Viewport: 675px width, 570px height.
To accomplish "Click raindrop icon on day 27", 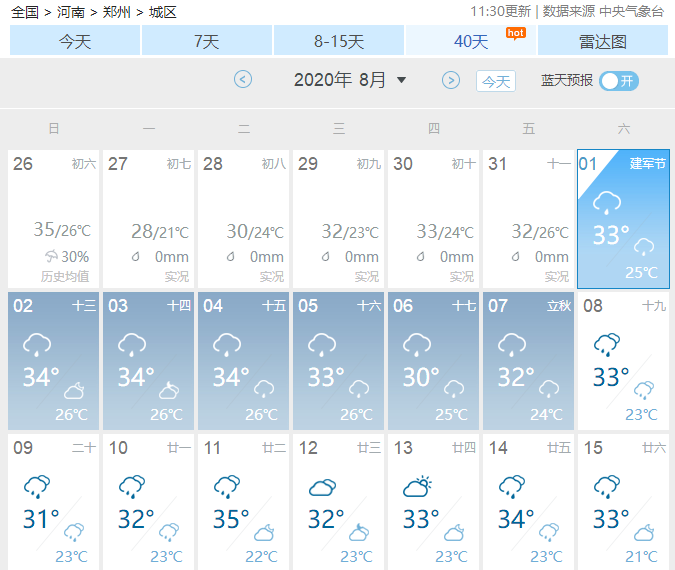I will tap(136, 257).
